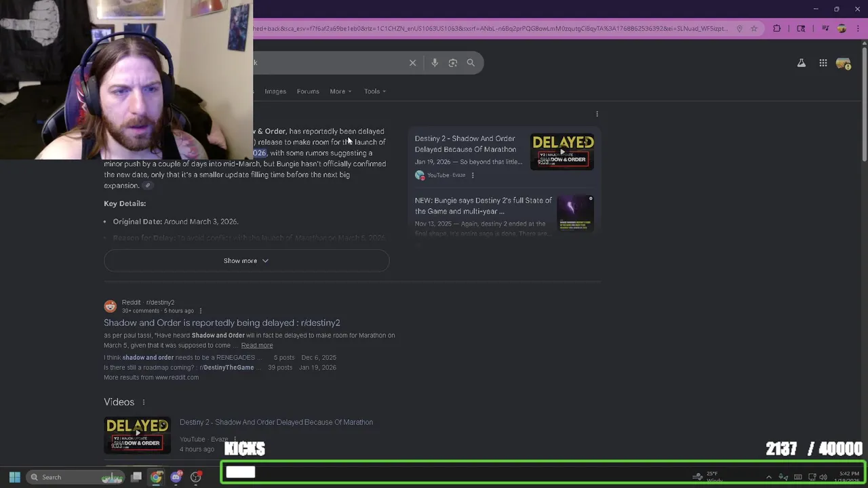Open Discord from the taskbar
Image resolution: width=868 pixels, height=488 pixels.
point(176,477)
